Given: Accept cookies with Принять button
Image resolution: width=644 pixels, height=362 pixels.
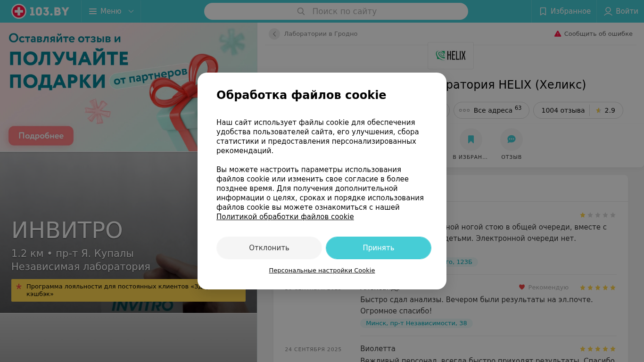Looking at the screenshot, I should (379, 248).
